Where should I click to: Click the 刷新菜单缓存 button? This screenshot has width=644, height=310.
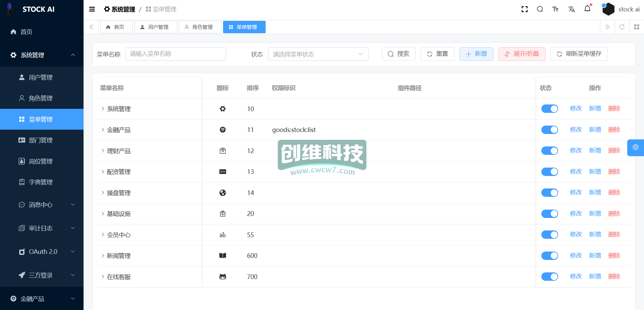click(x=579, y=54)
